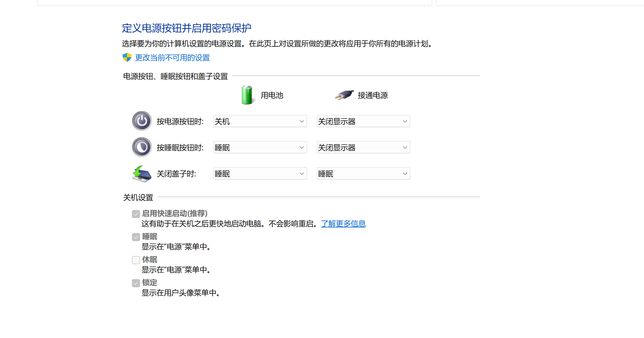The image size is (644, 338).
Task: Click the 更改当前不可用的设置 link
Action: point(172,58)
